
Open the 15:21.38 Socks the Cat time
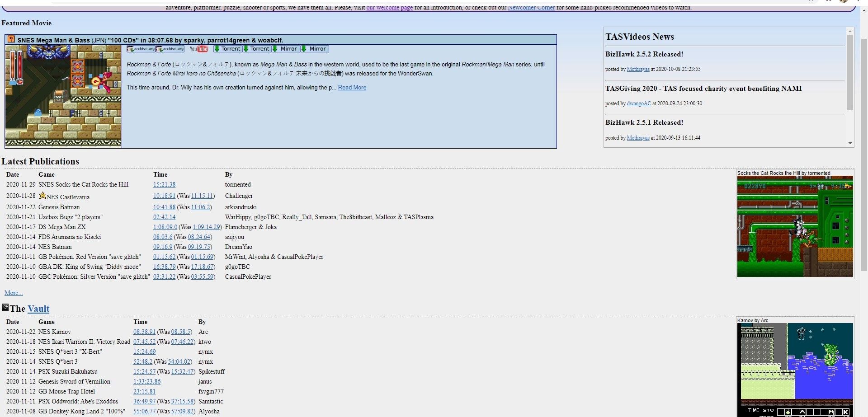tap(164, 185)
